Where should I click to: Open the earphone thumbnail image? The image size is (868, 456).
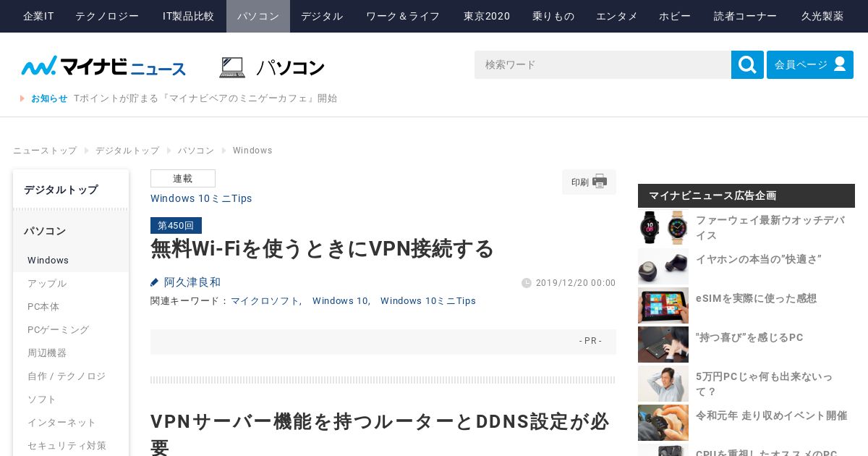coord(663,266)
